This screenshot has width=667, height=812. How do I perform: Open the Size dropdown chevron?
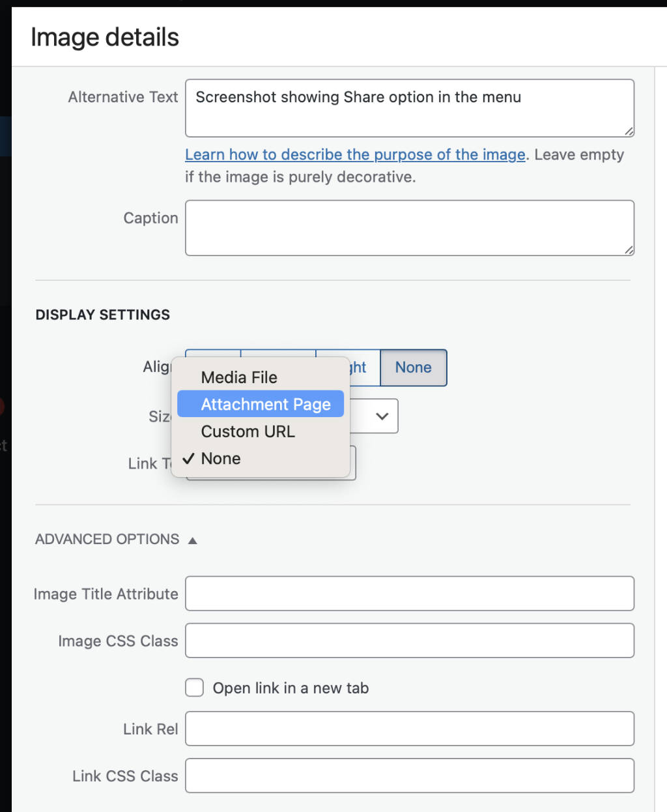(382, 416)
